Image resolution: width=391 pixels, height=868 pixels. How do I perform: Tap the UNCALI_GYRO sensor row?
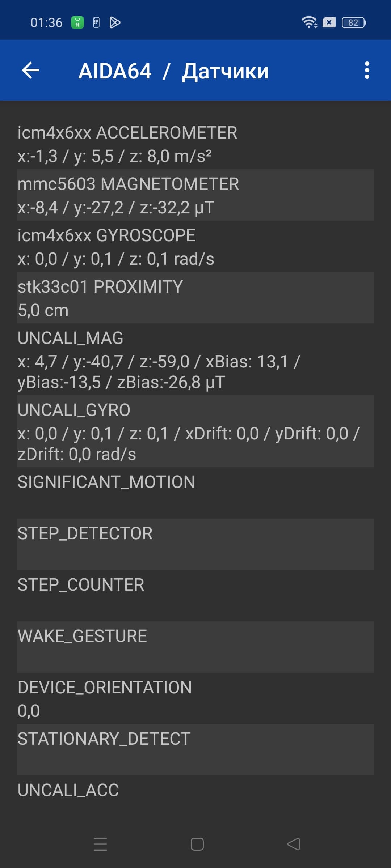pyautogui.click(x=195, y=431)
